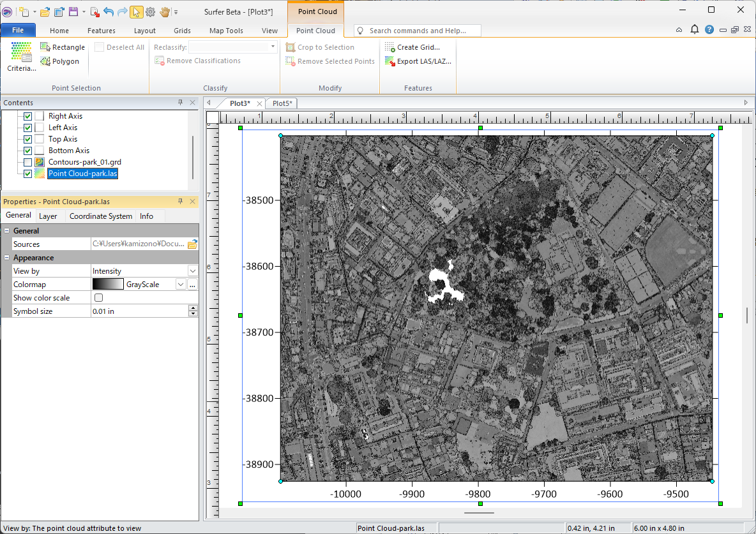Open the View by dropdown

click(193, 271)
